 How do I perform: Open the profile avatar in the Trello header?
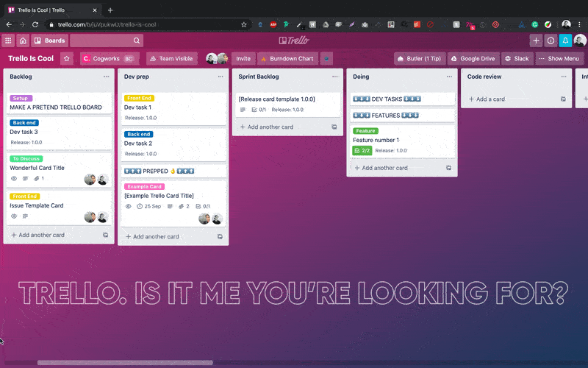pos(580,40)
